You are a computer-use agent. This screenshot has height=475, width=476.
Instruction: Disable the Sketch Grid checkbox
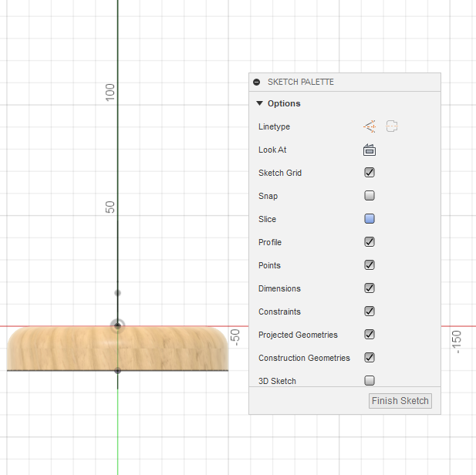(x=370, y=173)
